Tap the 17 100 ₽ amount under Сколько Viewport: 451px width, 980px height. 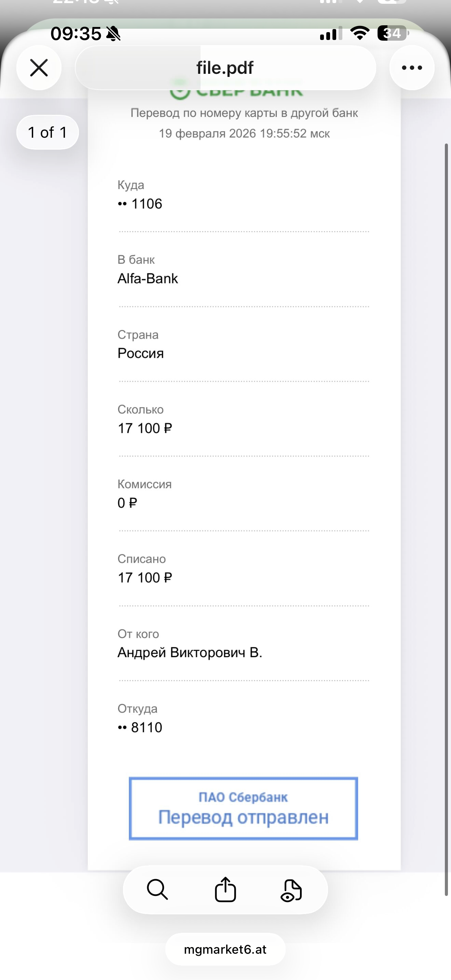[x=145, y=428]
